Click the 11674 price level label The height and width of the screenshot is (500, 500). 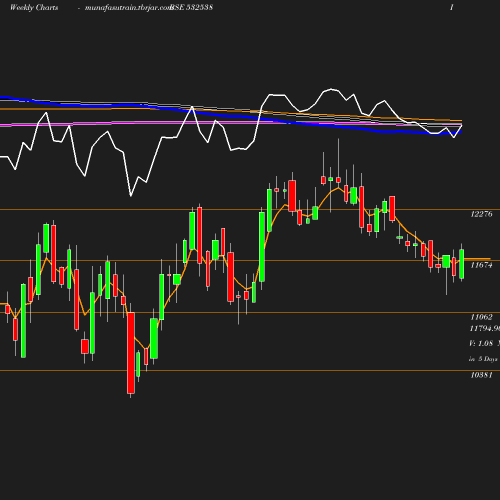[481, 265]
